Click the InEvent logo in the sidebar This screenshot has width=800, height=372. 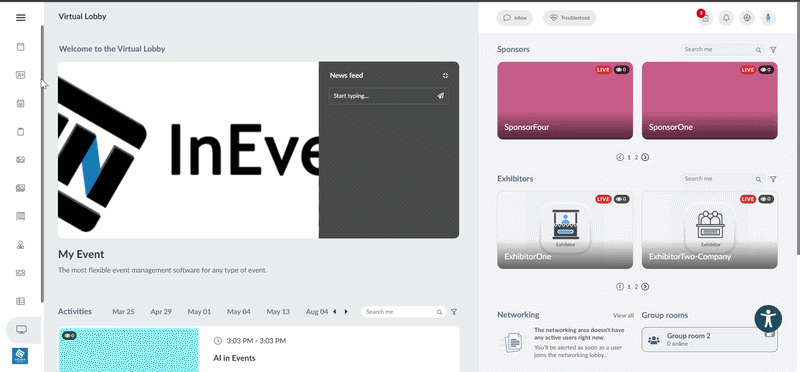tap(20, 356)
